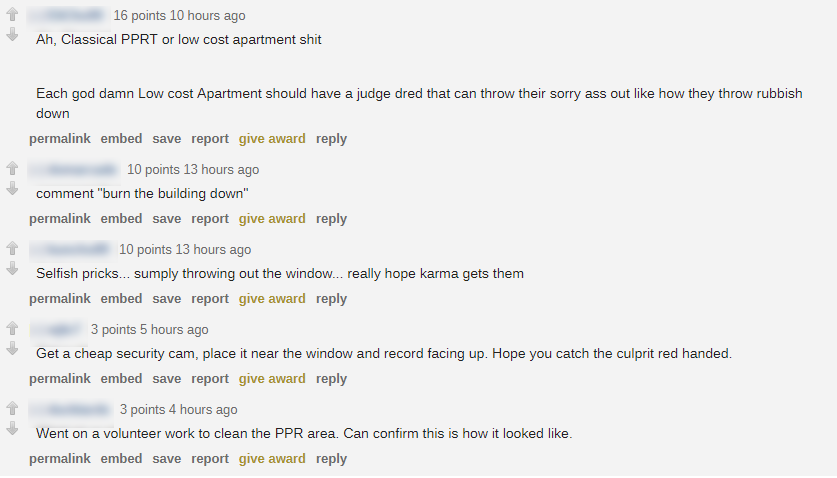This screenshot has width=837, height=478.
Task: Upvote the 'cheap security cam' comment
Action: point(12,329)
